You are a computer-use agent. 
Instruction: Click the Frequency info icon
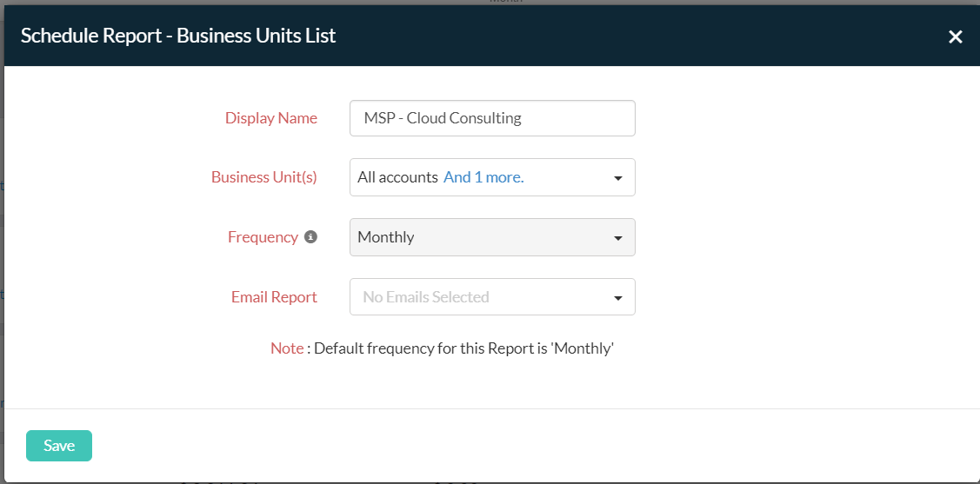point(310,236)
